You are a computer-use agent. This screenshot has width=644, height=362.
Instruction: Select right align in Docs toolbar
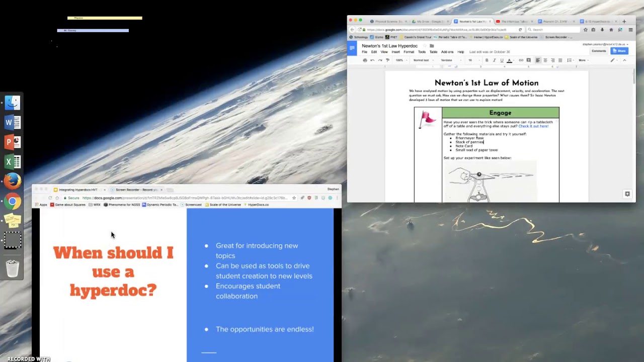pos(553,60)
